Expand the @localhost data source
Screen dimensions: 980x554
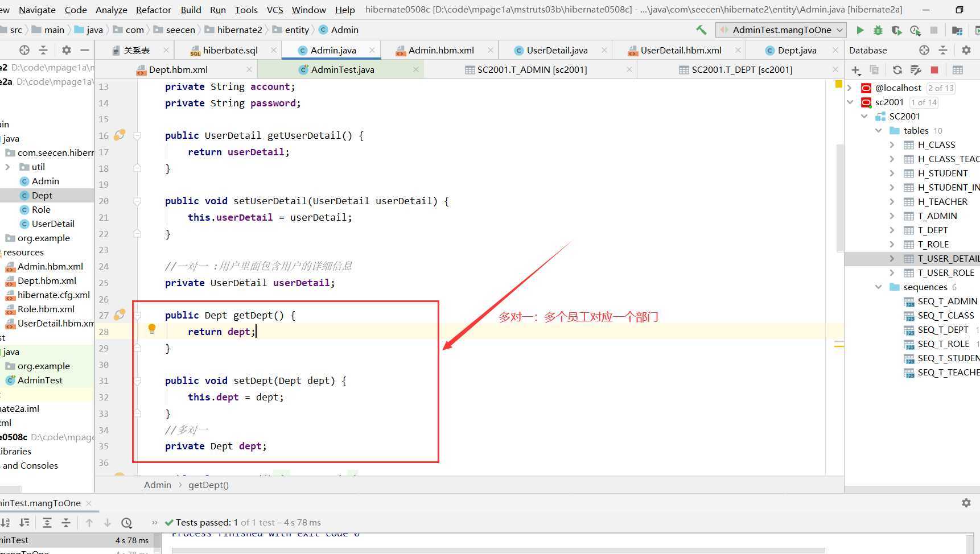850,88
